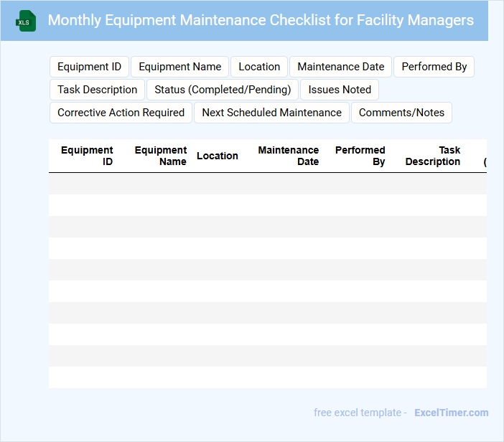The width and height of the screenshot is (504, 442).
Task: Choose the Next Scheduled Maintenance tag
Action: [x=271, y=113]
